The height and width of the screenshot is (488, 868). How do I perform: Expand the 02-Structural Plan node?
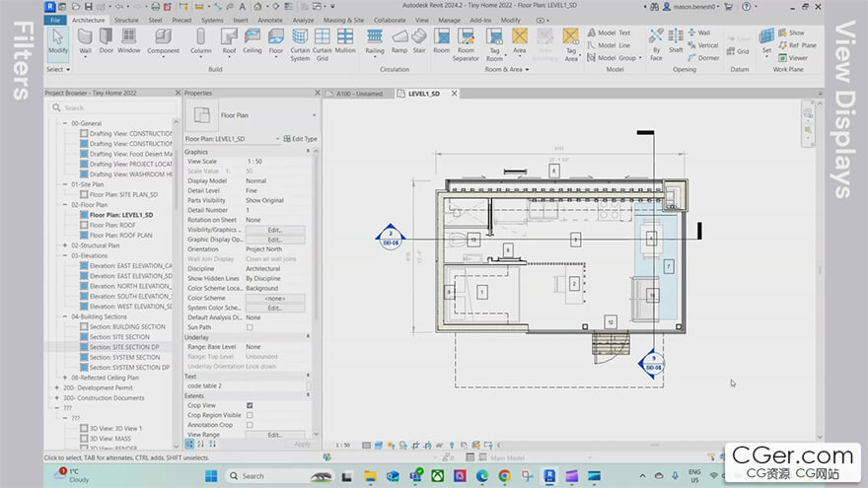pos(65,245)
